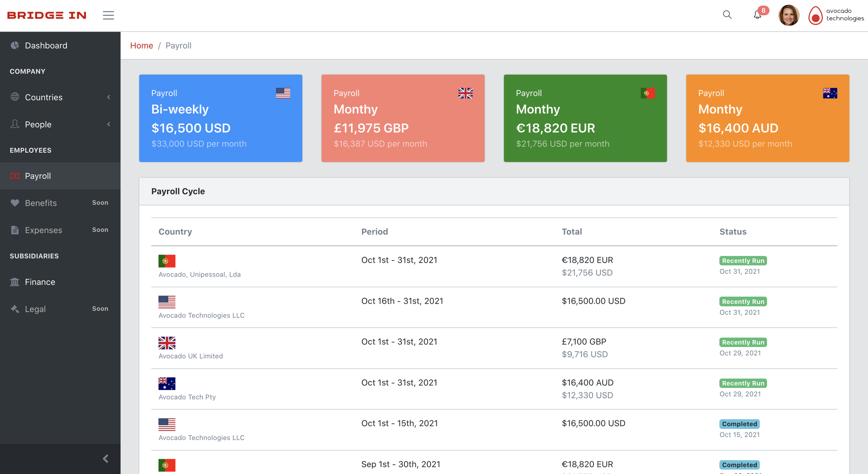The width and height of the screenshot is (868, 474).
Task: Open Finance sidebar item
Action: pos(40,282)
